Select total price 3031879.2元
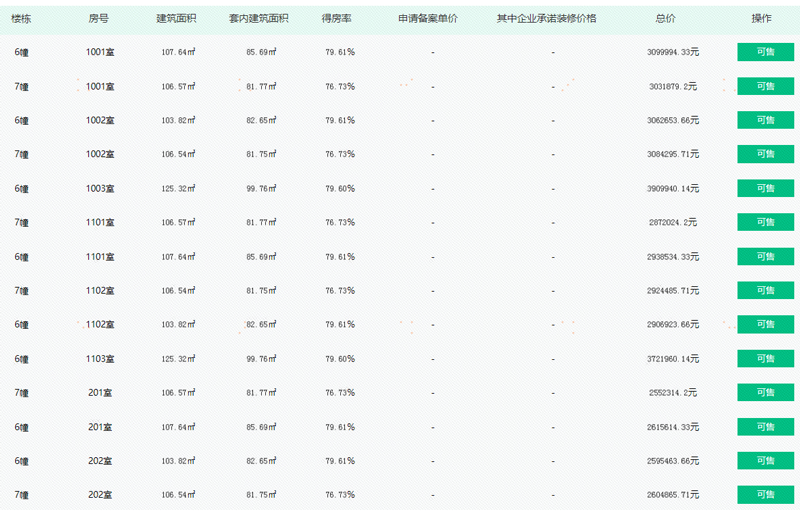This screenshot has height=515, width=800. (x=673, y=86)
